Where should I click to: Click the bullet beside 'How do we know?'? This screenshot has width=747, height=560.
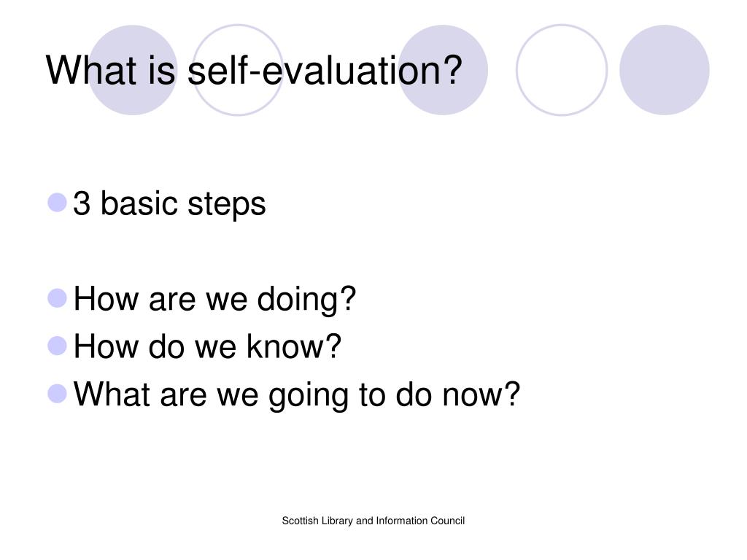click(x=57, y=346)
